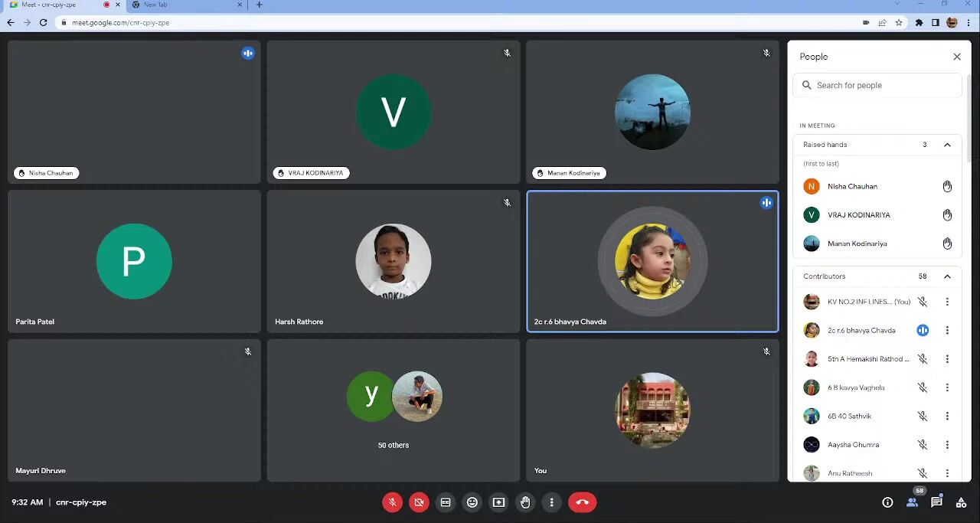Close the People panel
Viewport: 980px width, 523px height.
point(956,57)
